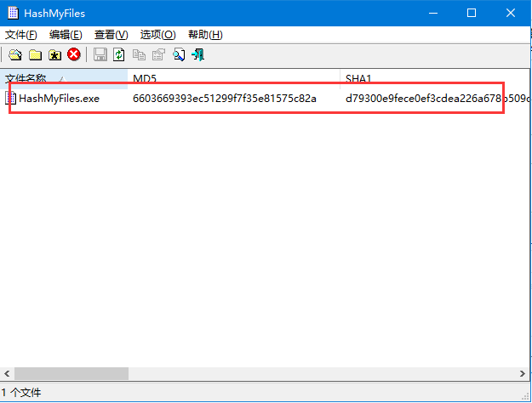Open the 帮助(H) menu
Screen dimensions: 532x403
(205, 35)
